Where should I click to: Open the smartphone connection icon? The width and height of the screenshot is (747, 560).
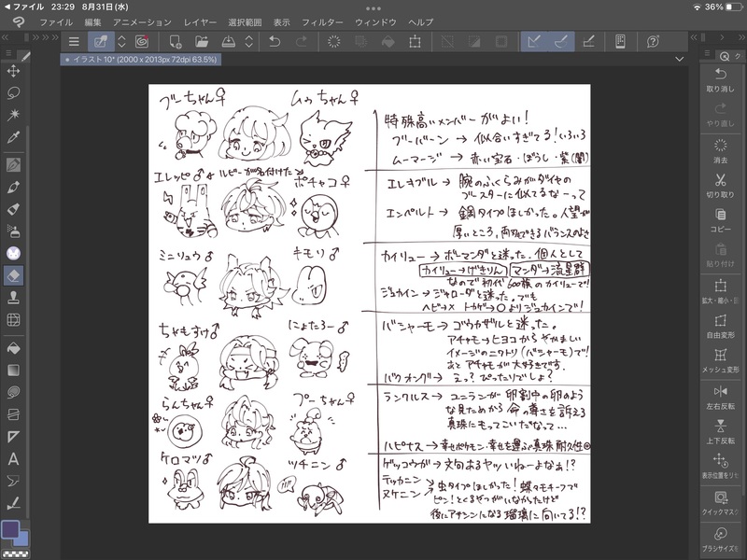(620, 41)
